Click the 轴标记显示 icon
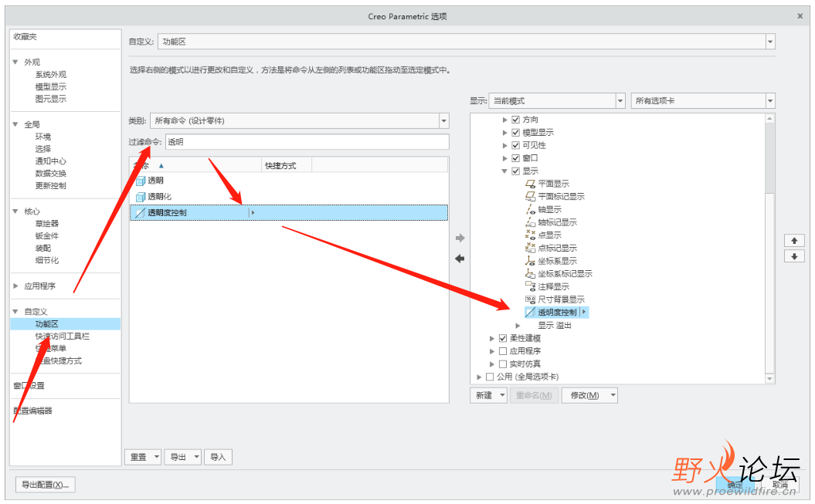 pyautogui.click(x=530, y=222)
